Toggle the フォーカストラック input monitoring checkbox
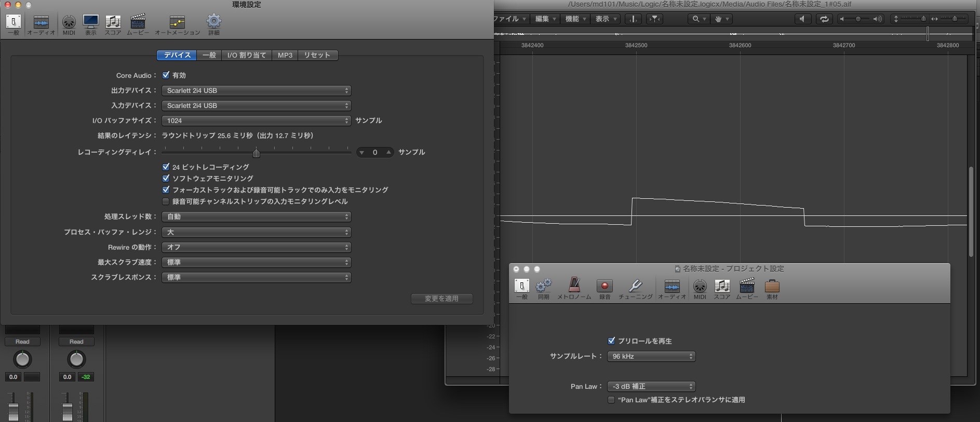 [x=166, y=190]
